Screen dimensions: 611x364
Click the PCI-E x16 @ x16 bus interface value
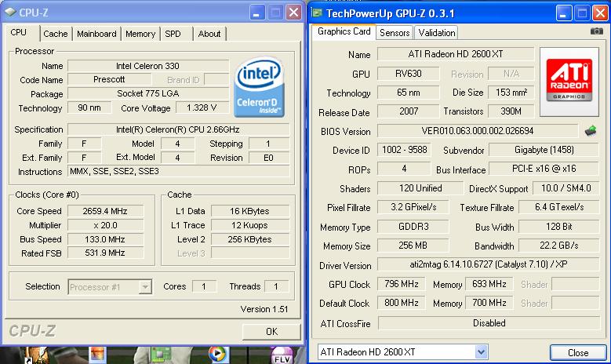[x=544, y=169]
